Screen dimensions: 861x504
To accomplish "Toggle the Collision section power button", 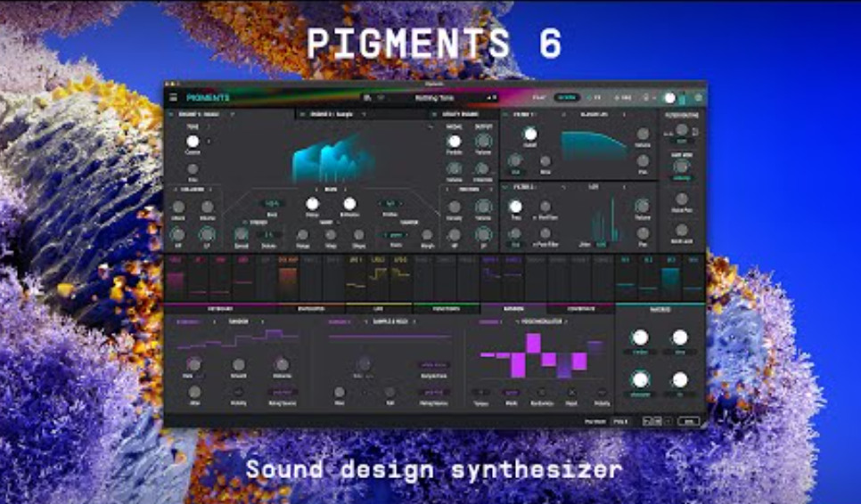I will click(x=176, y=190).
